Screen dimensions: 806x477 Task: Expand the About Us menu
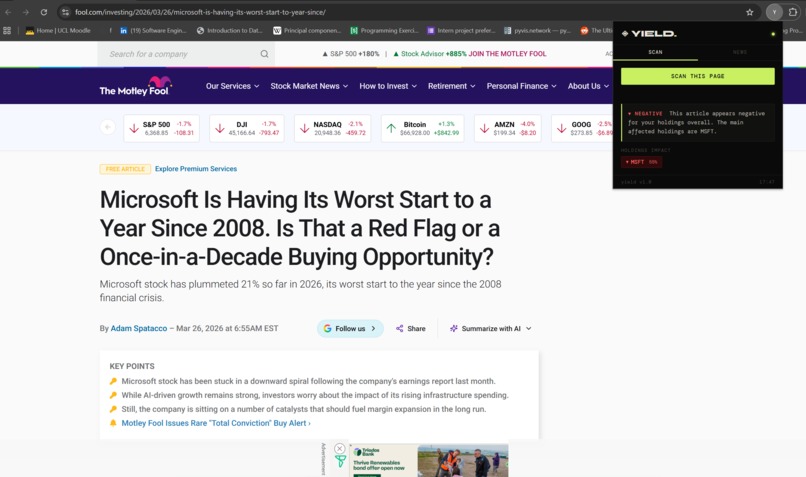(x=588, y=86)
